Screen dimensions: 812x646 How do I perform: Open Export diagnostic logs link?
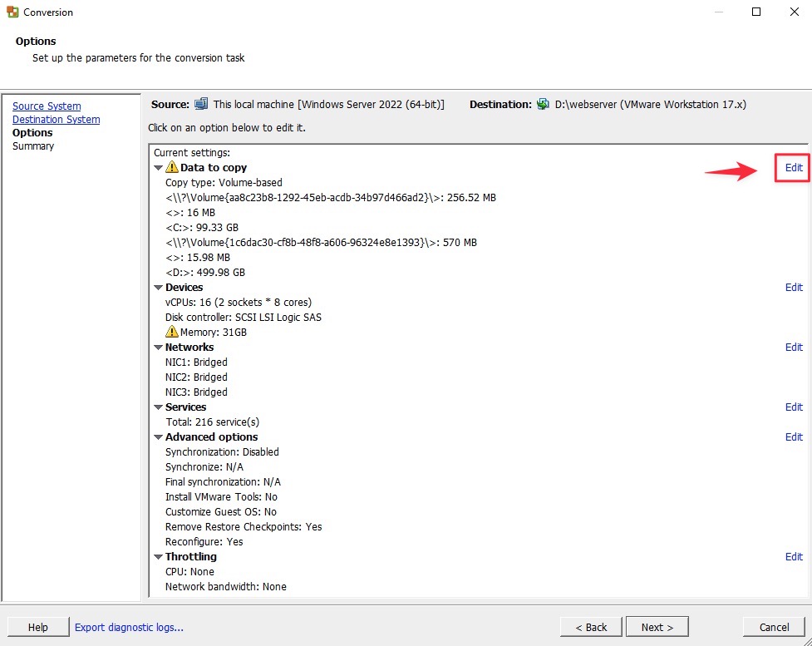[129, 627]
